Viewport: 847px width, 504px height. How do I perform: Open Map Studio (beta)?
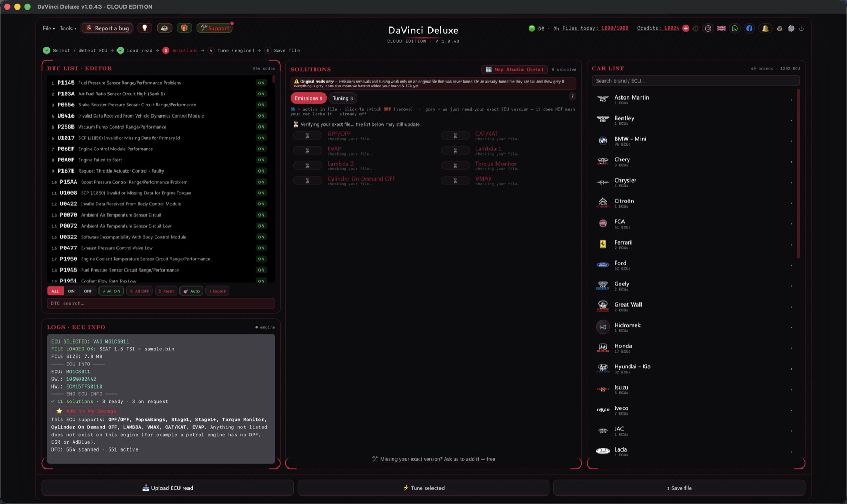click(x=514, y=69)
